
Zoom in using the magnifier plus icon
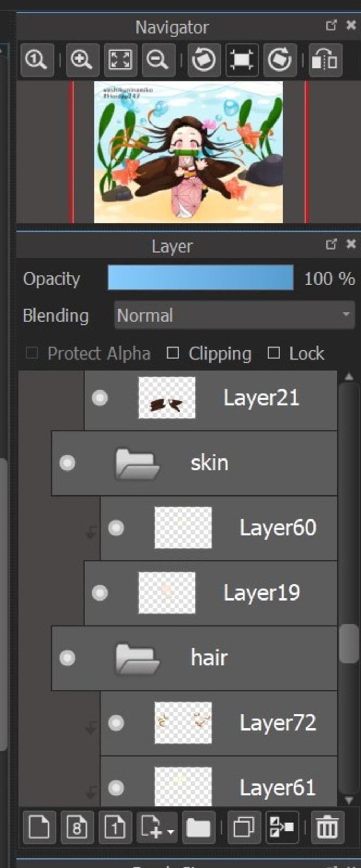coord(82,60)
